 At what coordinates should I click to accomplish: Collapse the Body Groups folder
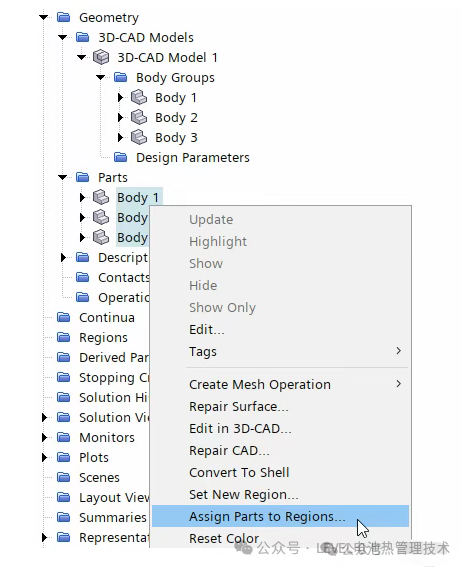pyautogui.click(x=101, y=77)
